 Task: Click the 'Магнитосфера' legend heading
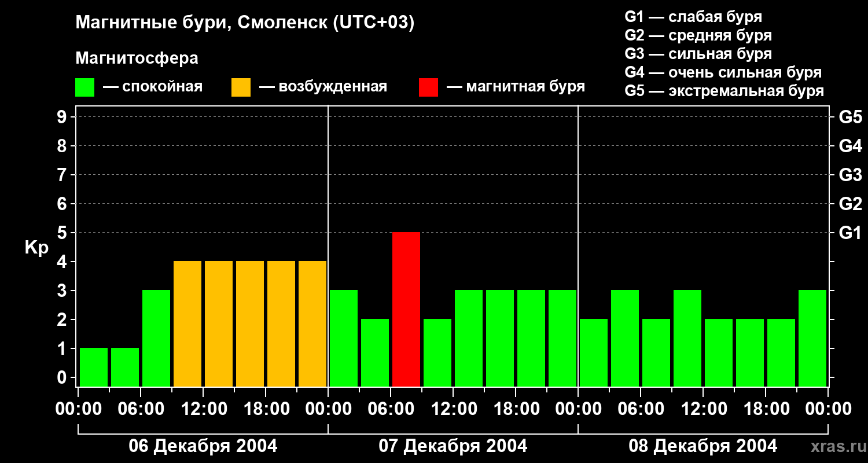tap(137, 58)
